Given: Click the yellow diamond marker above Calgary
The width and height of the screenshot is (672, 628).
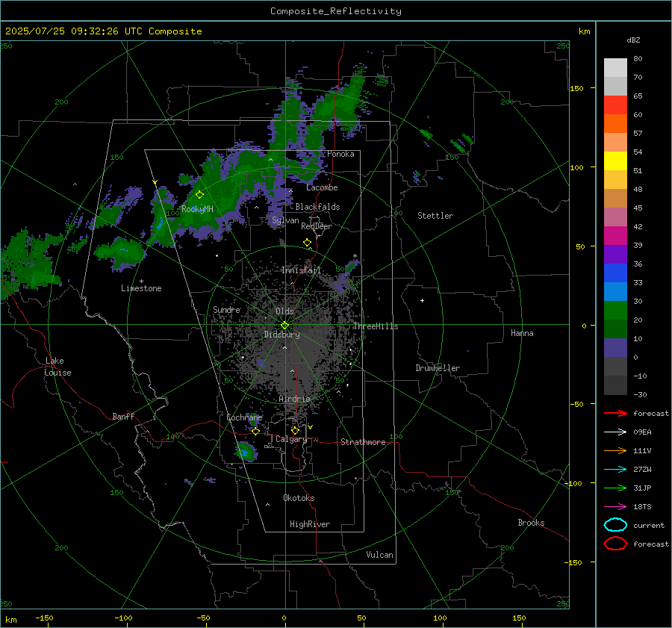Looking at the screenshot, I should point(295,430).
